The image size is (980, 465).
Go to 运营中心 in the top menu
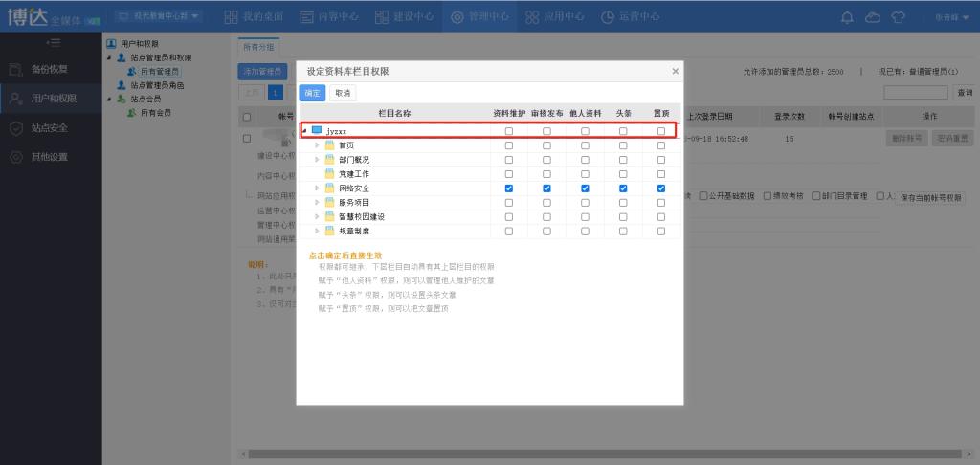630,17
